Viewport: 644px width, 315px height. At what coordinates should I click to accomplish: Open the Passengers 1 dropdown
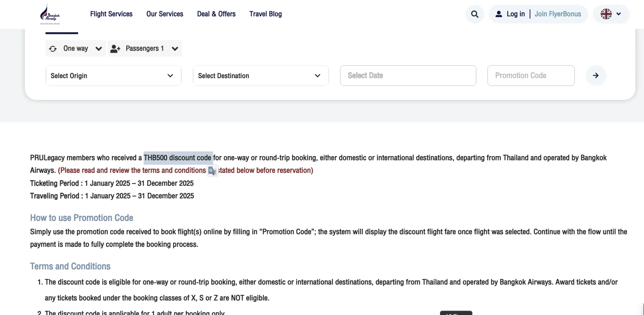click(145, 48)
